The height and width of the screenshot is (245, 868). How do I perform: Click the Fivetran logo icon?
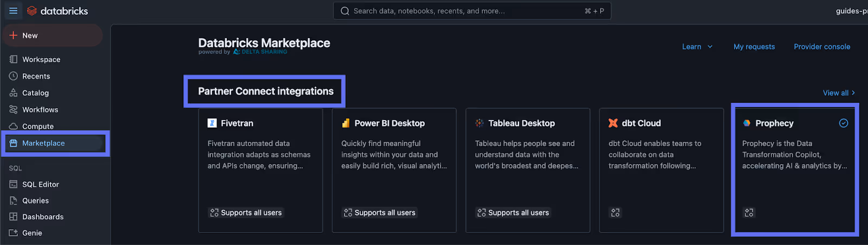pos(212,123)
